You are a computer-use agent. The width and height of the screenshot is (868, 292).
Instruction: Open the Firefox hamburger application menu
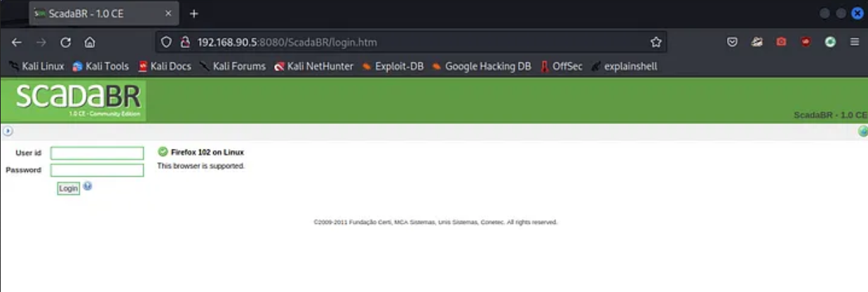[855, 42]
